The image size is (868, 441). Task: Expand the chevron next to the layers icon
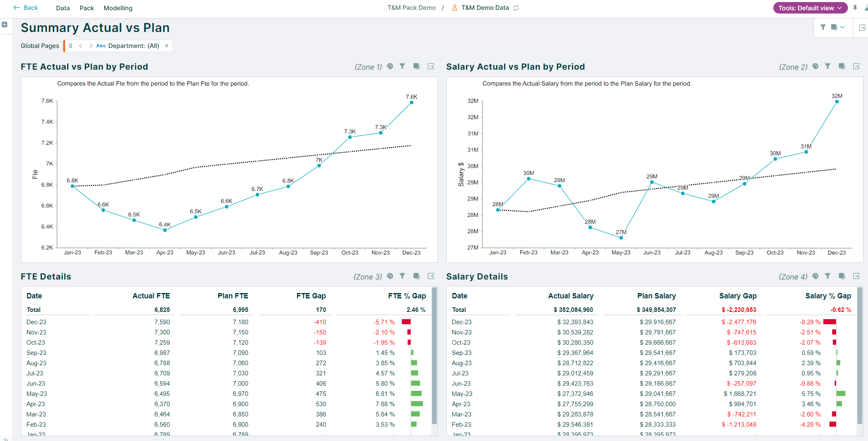[843, 27]
